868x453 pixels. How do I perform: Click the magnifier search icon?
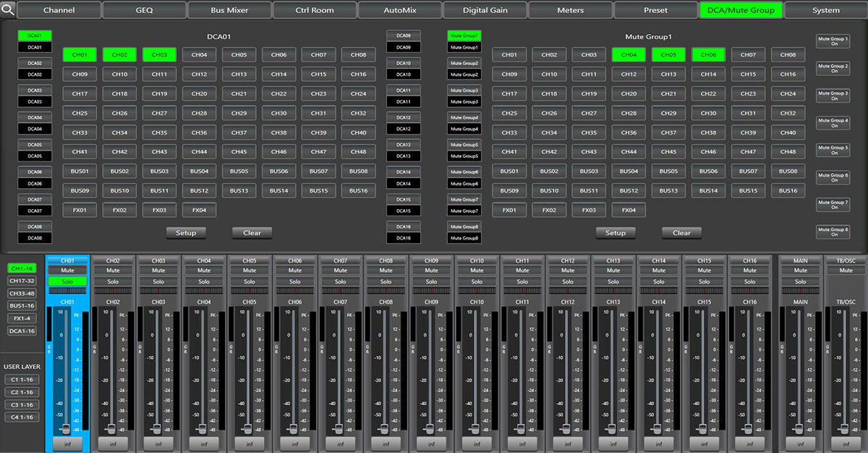tap(8, 10)
